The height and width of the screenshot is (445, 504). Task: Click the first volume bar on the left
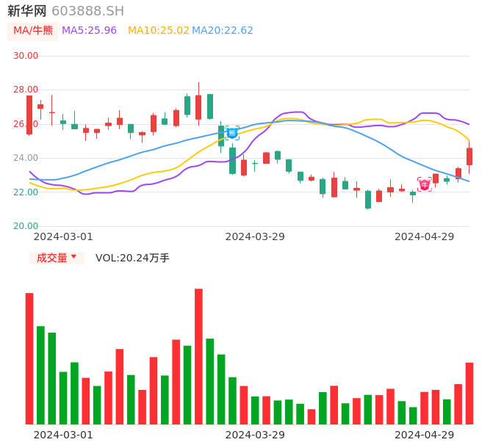[x=29, y=358]
